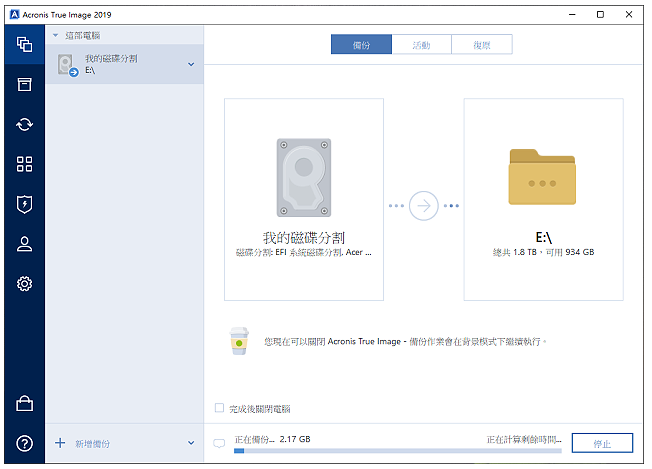Open the Account person icon
Screen dimensions: 652x469
[25, 244]
